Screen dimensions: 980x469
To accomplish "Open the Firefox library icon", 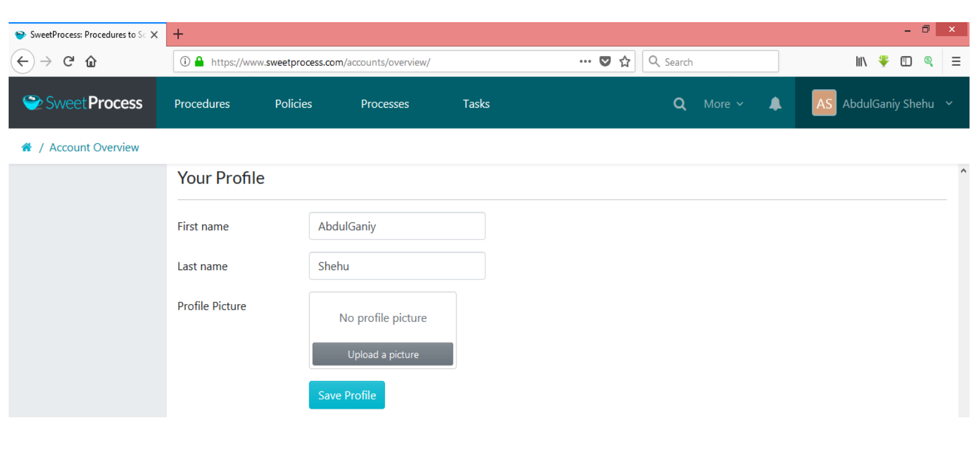I will (861, 62).
